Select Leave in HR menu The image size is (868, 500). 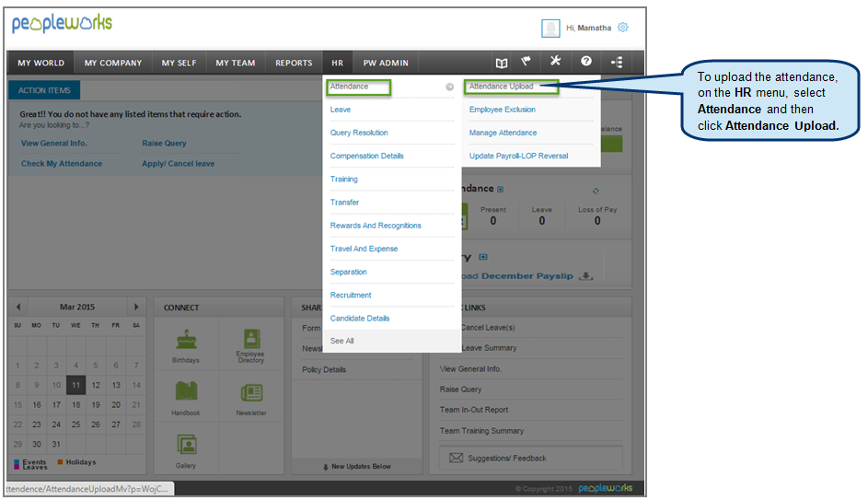(341, 110)
